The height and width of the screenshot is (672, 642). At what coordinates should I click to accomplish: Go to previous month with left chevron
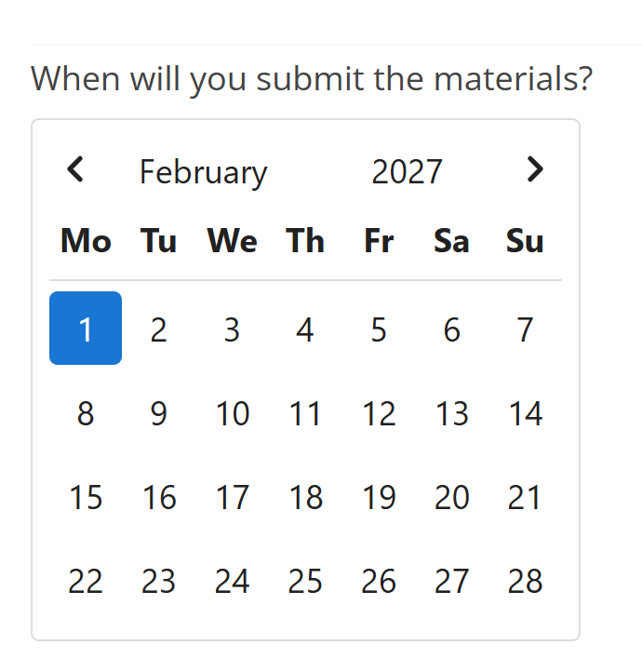(x=75, y=169)
